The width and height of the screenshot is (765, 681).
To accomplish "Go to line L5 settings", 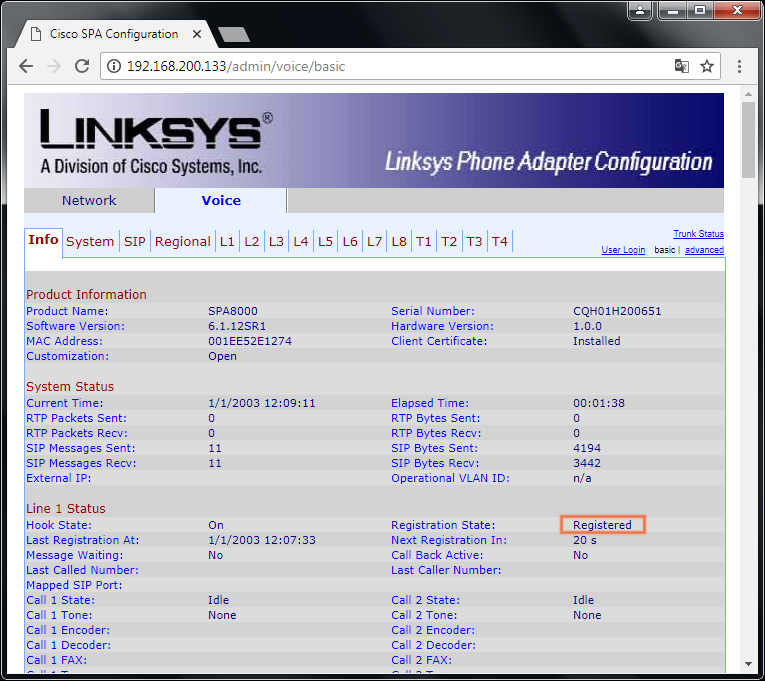I will (325, 241).
